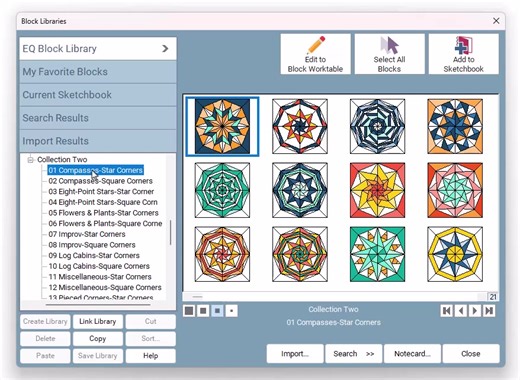Click the Import... button
The width and height of the screenshot is (520, 380).
(295, 354)
